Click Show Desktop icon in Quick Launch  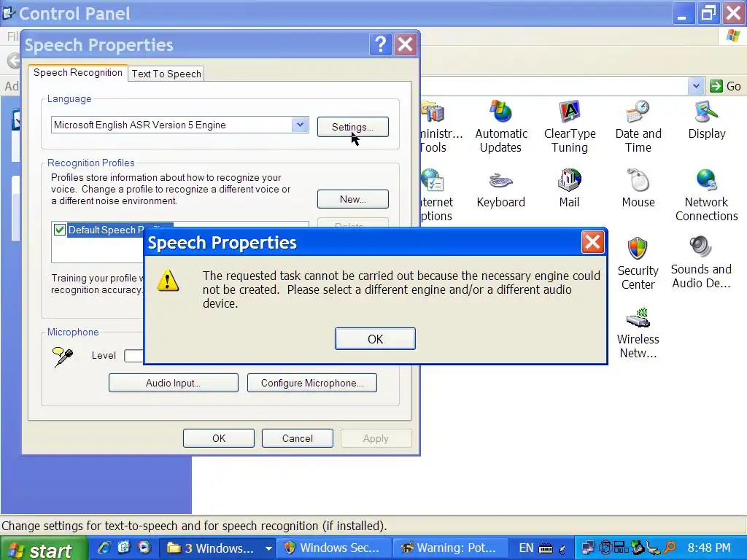(x=124, y=548)
